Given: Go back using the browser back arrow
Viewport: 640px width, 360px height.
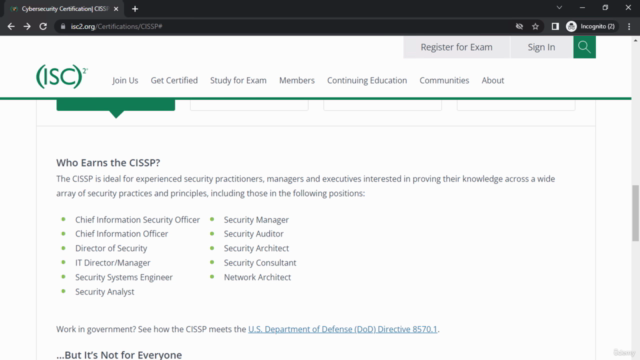Looking at the screenshot, I should click(x=11, y=27).
